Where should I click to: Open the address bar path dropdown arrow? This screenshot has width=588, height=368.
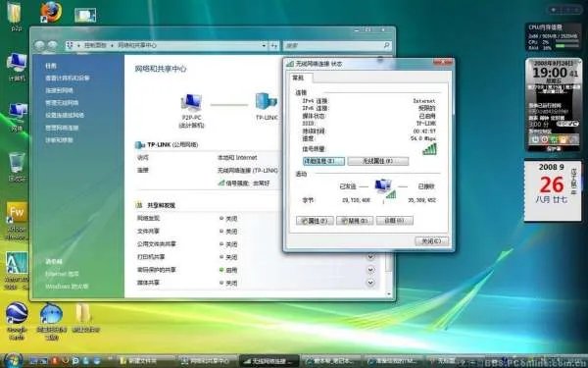coord(264,45)
